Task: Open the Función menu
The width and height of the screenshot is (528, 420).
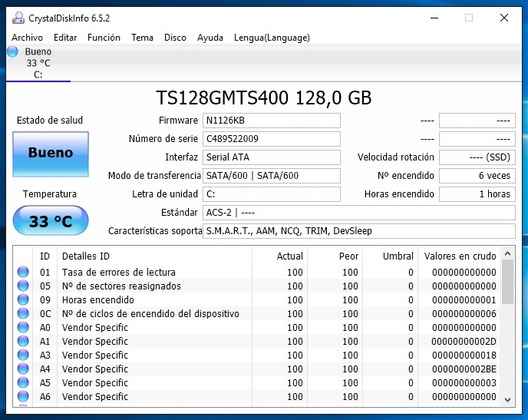Action: coord(104,38)
